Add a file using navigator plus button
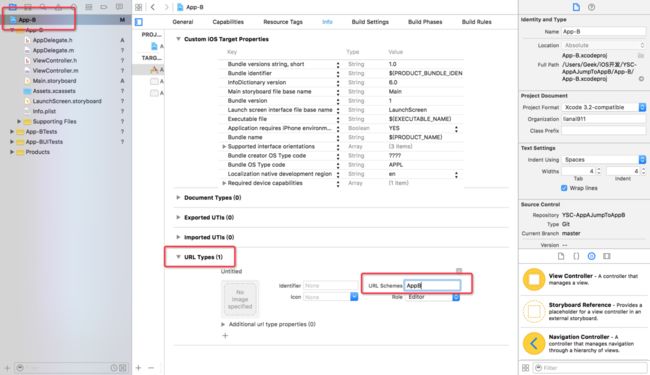650x375 pixels. point(7,368)
